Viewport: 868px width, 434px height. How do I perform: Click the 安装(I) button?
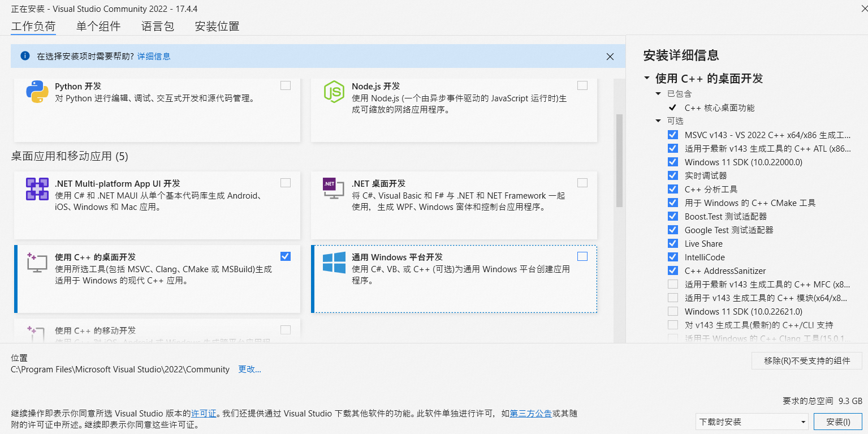point(838,422)
